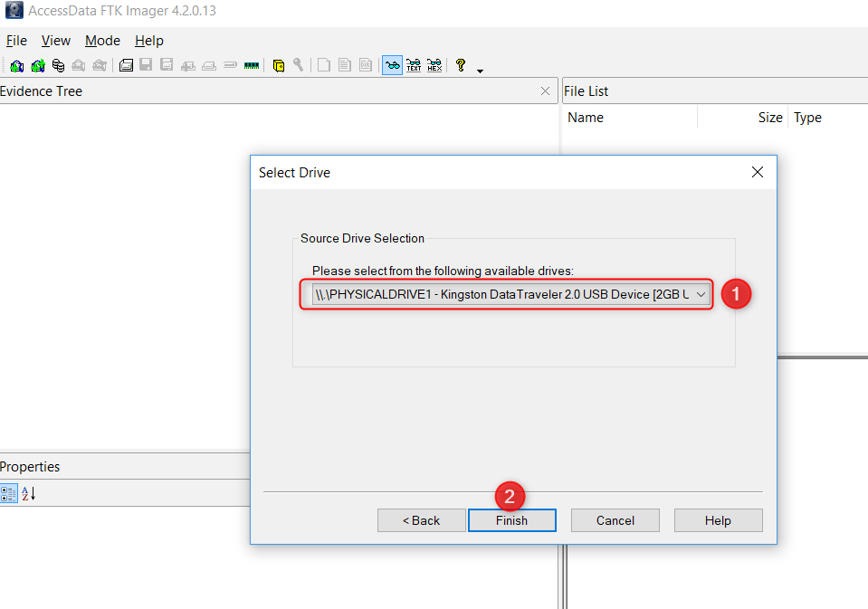Sort file list by Name column header
This screenshot has width=868, height=609.
pyautogui.click(x=586, y=118)
